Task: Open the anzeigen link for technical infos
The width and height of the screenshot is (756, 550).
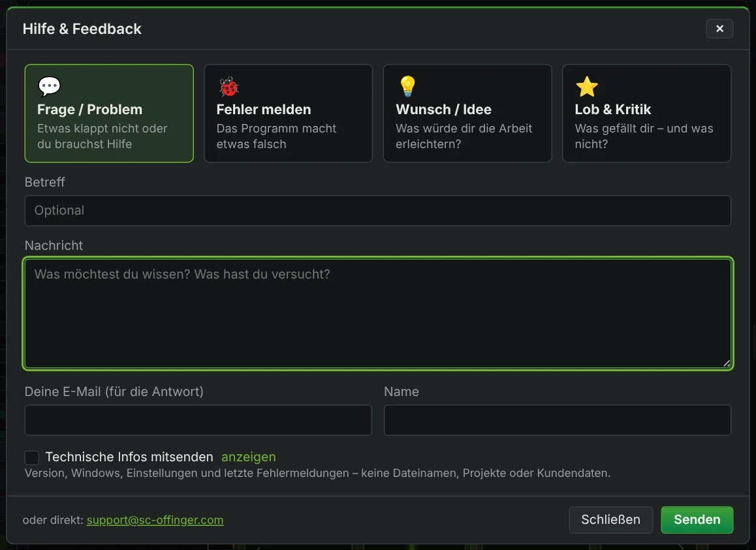Action: pos(248,457)
